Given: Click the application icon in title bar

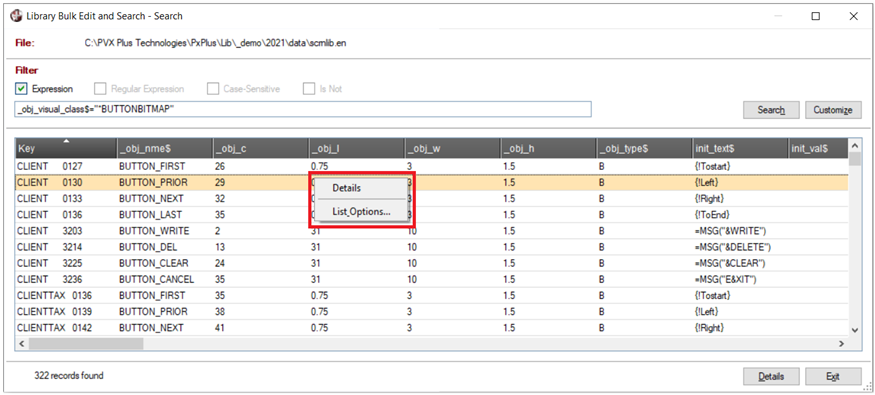Looking at the screenshot, I should click(17, 16).
